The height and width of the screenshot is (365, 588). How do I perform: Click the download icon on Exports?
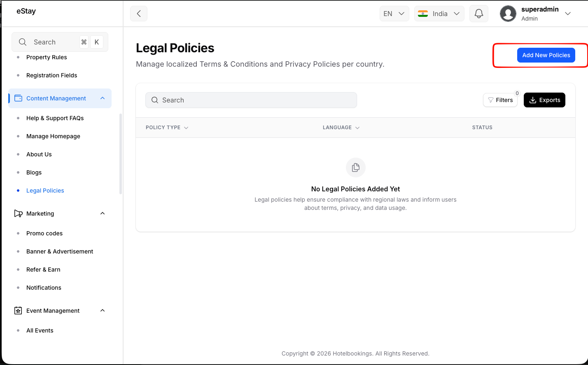(x=532, y=100)
